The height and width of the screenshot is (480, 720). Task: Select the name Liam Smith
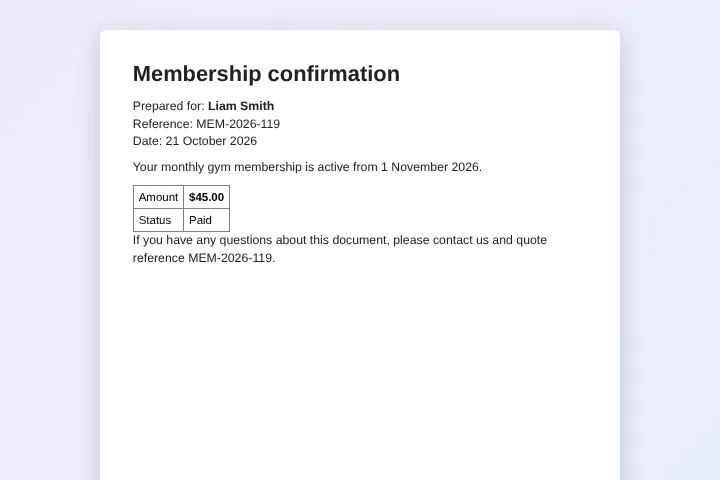[x=241, y=106]
